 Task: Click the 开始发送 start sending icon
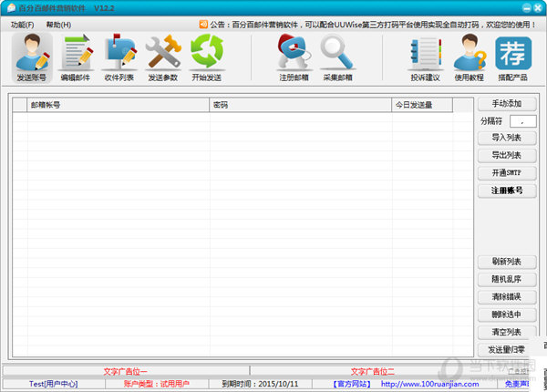coord(207,57)
